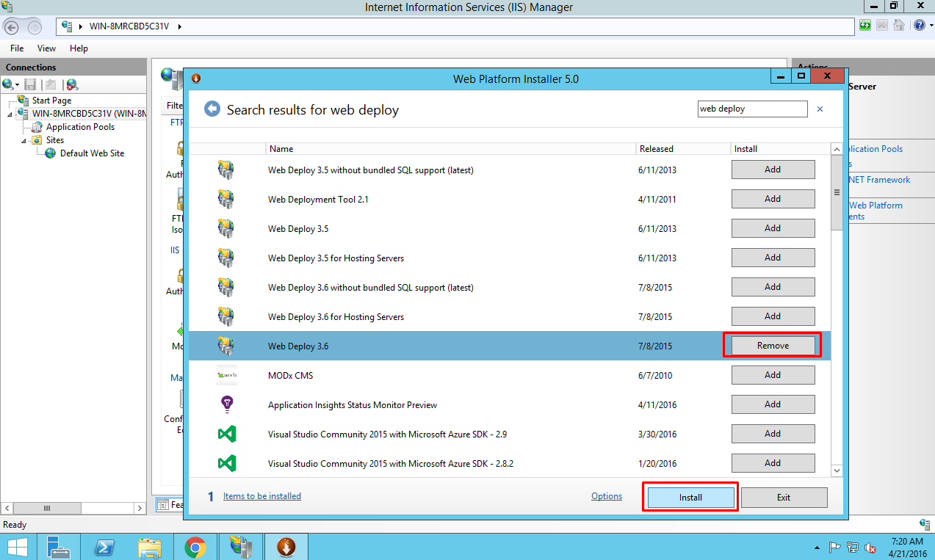This screenshot has height=560, width=935.
Task: Open the View menu
Action: tap(46, 48)
